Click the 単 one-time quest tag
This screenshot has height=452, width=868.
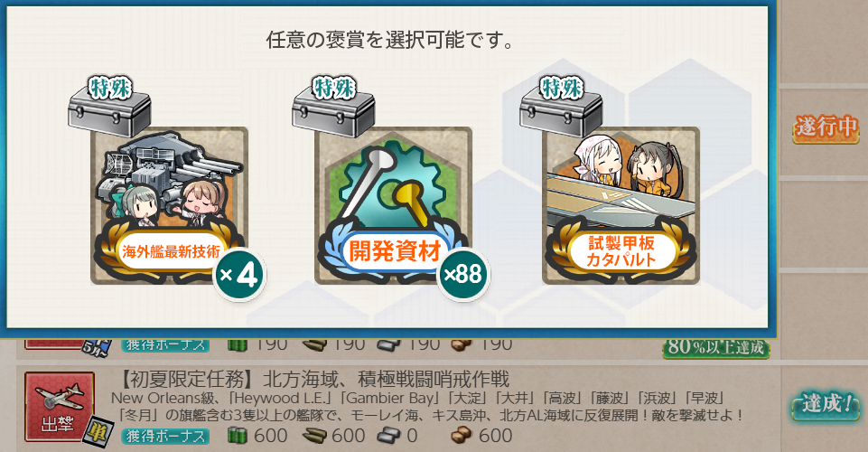tap(98, 431)
